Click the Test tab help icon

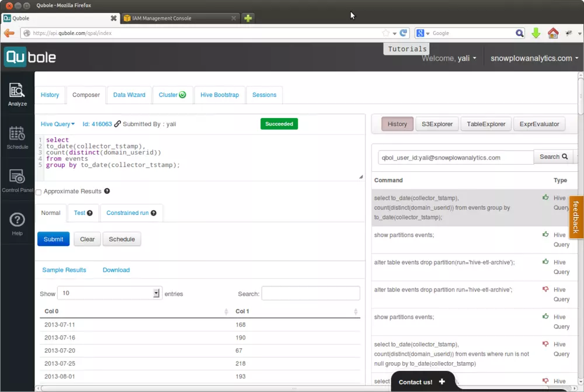[x=90, y=213]
